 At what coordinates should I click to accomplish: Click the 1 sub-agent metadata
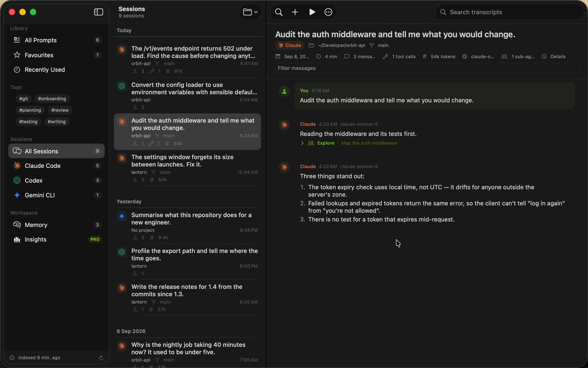[518, 56]
